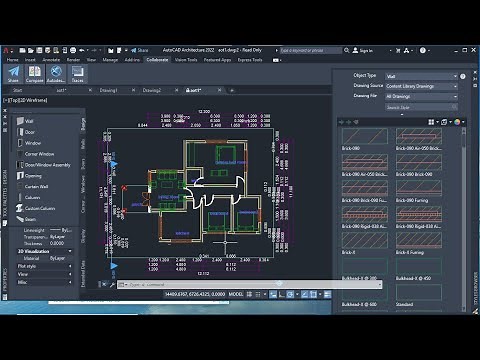
Task: Expand the Misc properties section
Action: [70, 282]
